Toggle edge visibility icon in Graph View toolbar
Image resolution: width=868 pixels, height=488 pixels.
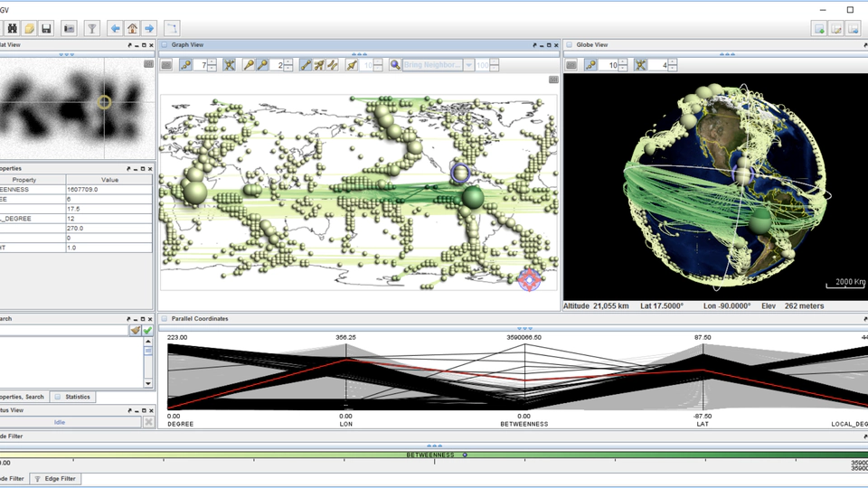229,65
